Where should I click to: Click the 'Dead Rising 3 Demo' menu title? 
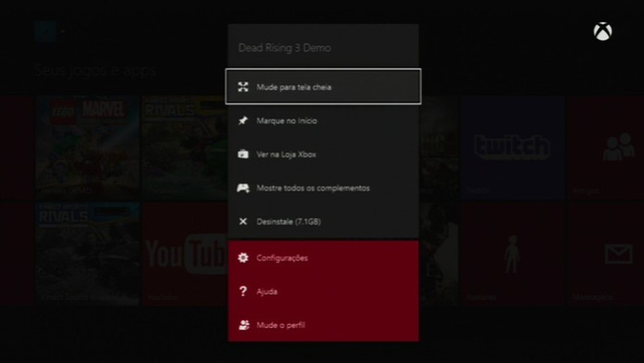pos(284,48)
